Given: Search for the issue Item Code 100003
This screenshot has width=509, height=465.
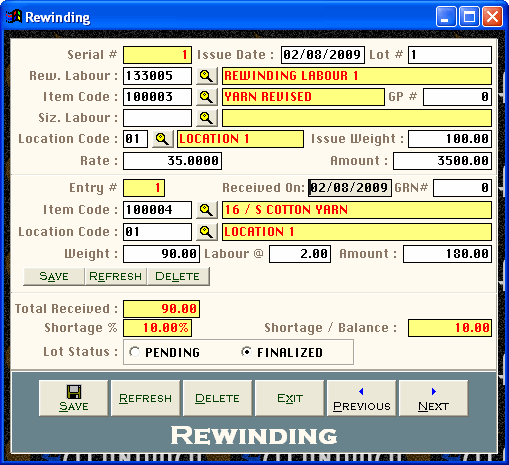Looking at the screenshot, I should pyautogui.click(x=207, y=97).
